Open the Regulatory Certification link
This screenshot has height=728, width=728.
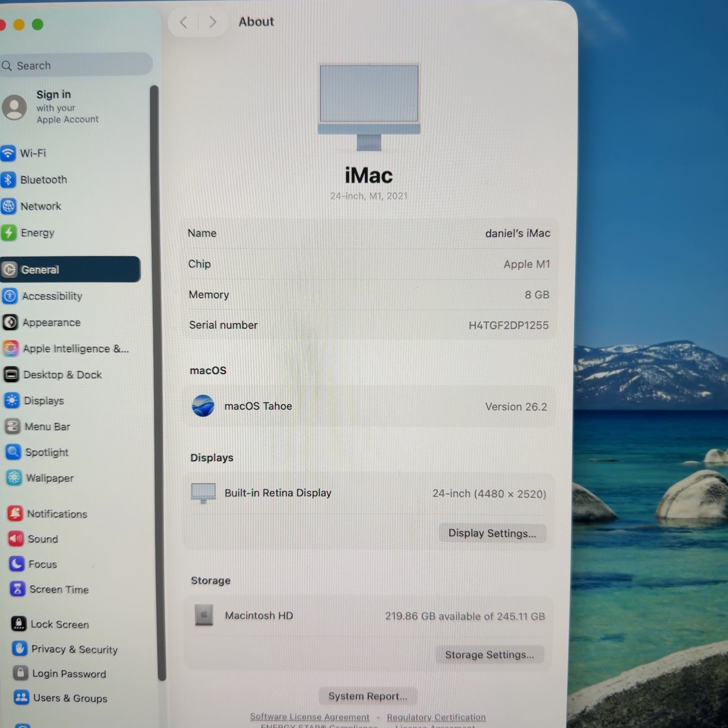tap(436, 717)
